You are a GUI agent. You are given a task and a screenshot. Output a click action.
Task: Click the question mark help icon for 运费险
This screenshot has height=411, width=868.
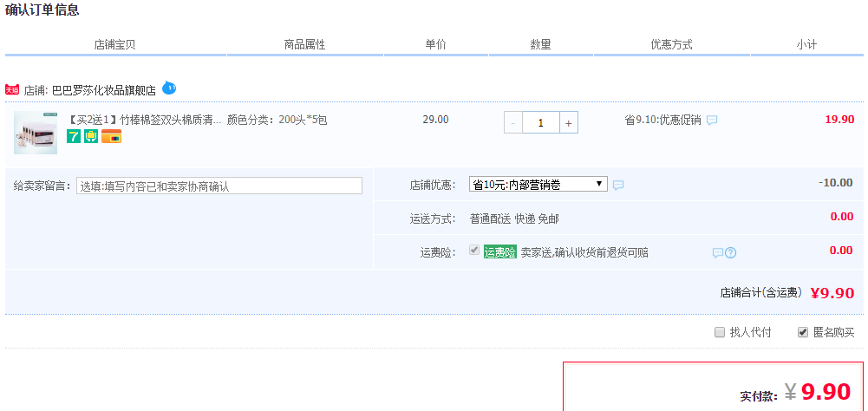(x=731, y=253)
